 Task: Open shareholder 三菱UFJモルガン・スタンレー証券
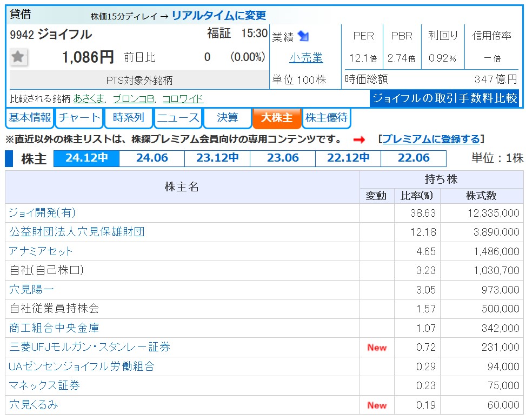[90, 347]
